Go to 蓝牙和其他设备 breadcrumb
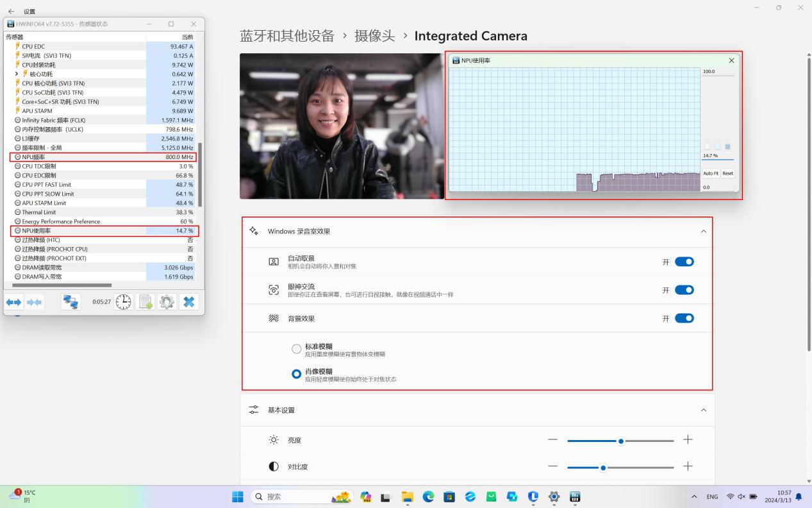The width and height of the screenshot is (812, 508). click(287, 36)
